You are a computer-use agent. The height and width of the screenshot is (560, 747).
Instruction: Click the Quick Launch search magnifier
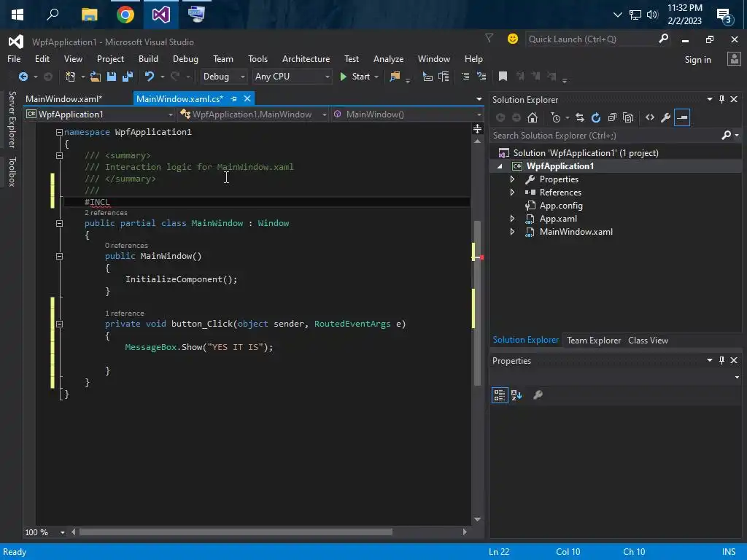663,39
